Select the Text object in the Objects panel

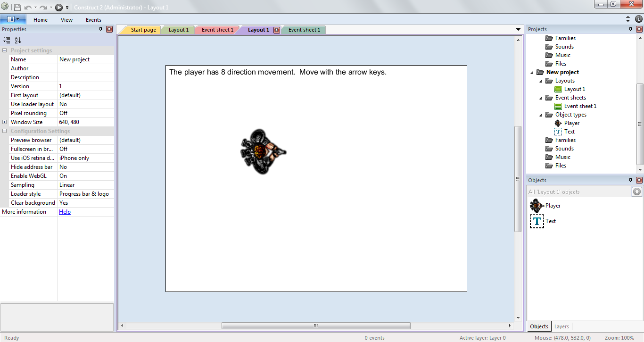tap(551, 221)
